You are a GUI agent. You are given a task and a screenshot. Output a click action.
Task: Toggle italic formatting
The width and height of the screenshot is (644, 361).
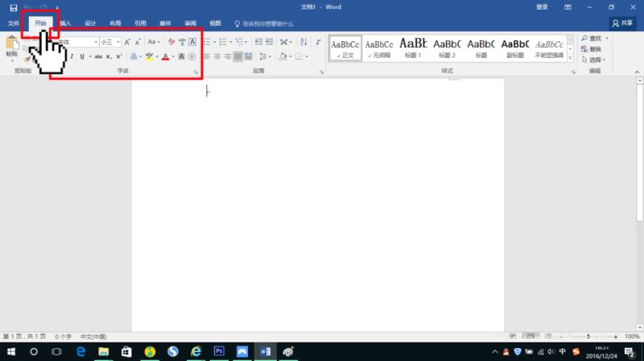point(72,56)
